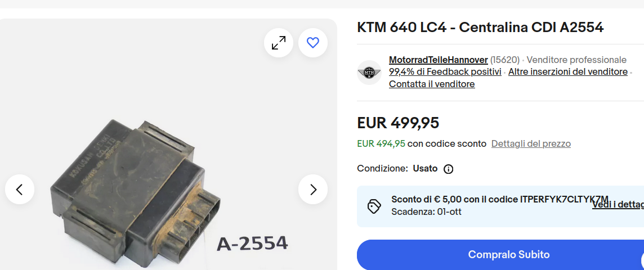Image resolution: width=644 pixels, height=270 pixels.
Task: Click the listing title KTM 640 LC4
Action: pyautogui.click(x=480, y=28)
